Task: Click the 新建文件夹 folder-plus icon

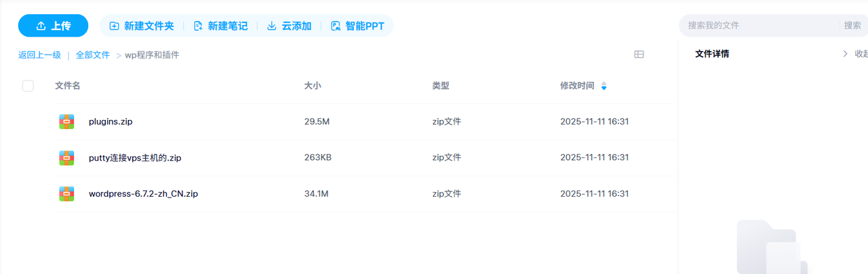Action: click(x=114, y=26)
